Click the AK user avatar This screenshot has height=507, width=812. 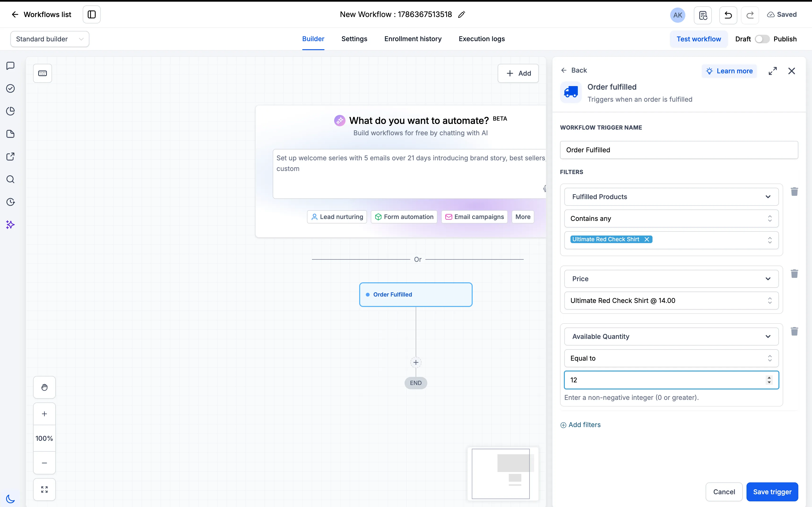[x=677, y=15]
